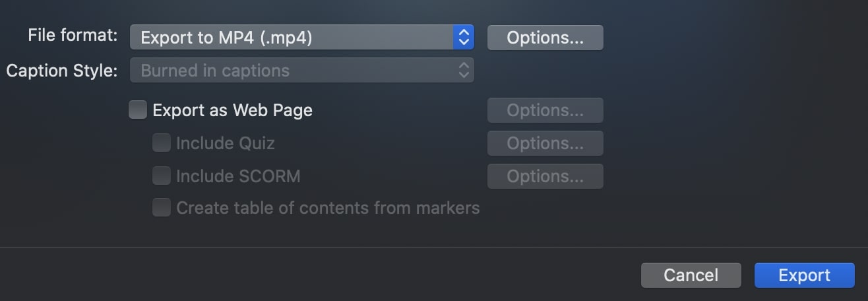The width and height of the screenshot is (868, 301).
Task: Click the 'Export as Web Page' label text
Action: coord(232,110)
